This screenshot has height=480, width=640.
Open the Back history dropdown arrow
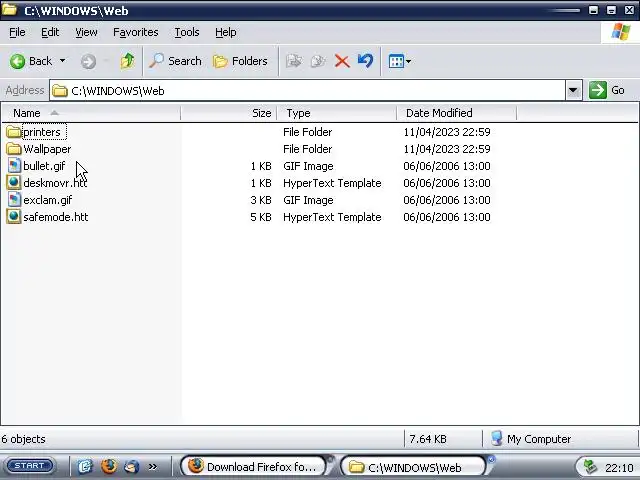(62, 61)
